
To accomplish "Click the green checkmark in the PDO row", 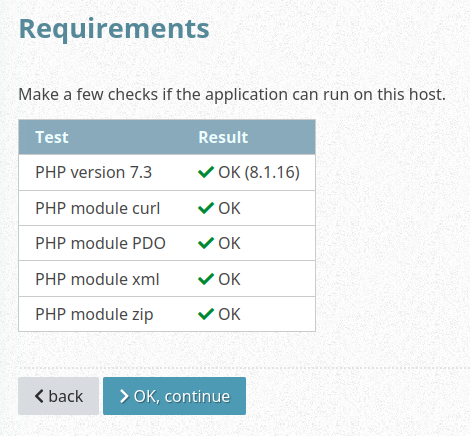I will (x=206, y=243).
